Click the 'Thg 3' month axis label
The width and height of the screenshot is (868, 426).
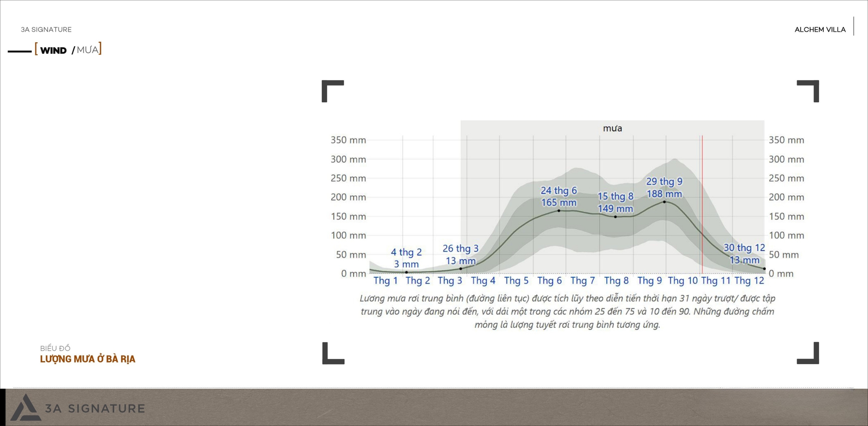pyautogui.click(x=450, y=280)
